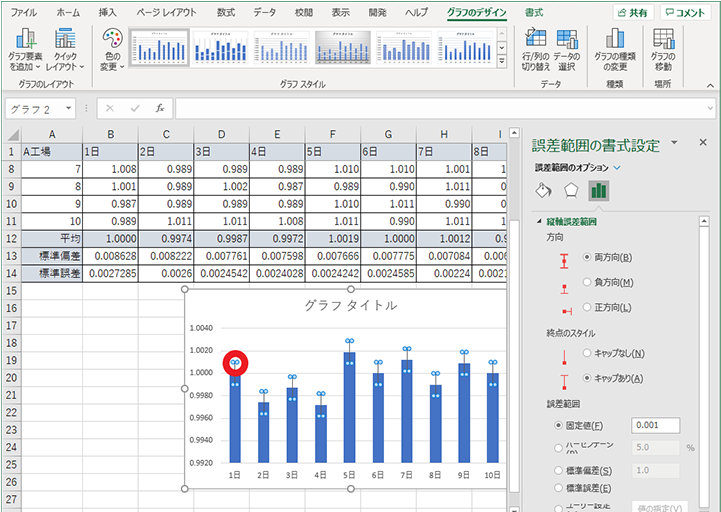Select the first chart style thumbnail
The height and width of the screenshot is (512, 721).
click(x=160, y=48)
